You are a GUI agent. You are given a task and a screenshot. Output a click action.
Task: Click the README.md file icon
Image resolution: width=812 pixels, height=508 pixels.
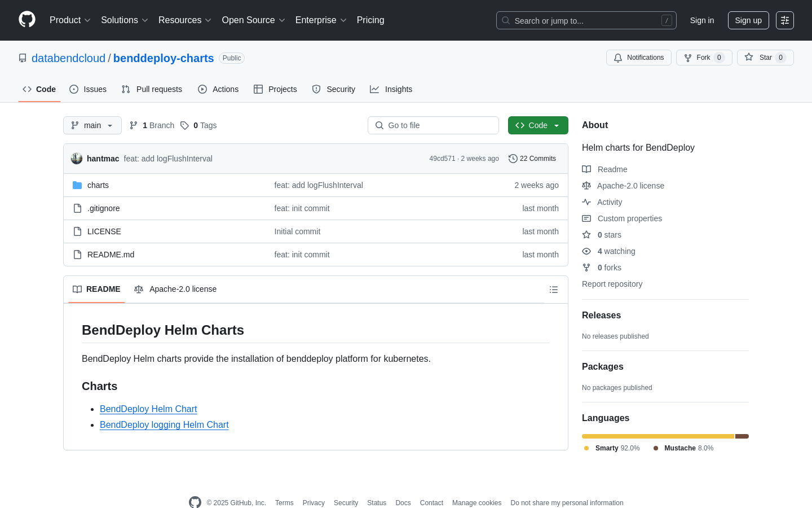[77, 255]
